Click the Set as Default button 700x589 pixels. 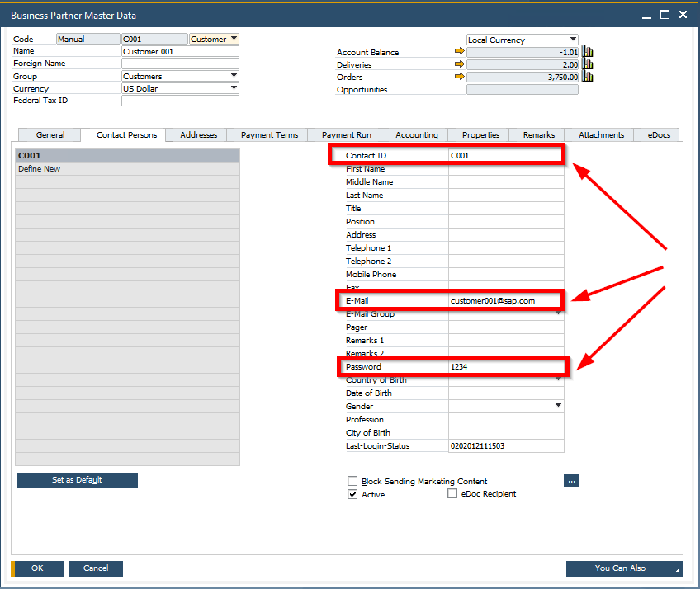[77, 480]
